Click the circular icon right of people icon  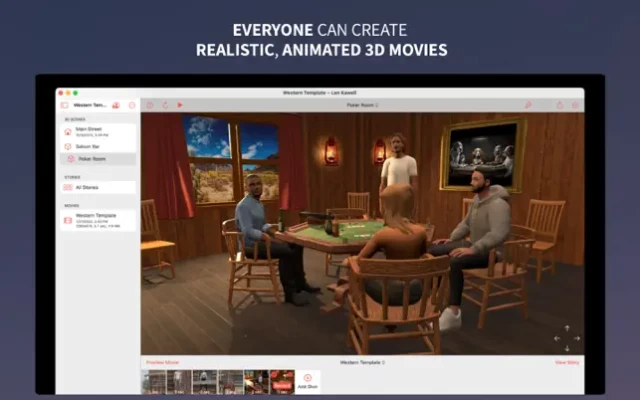[x=131, y=105]
